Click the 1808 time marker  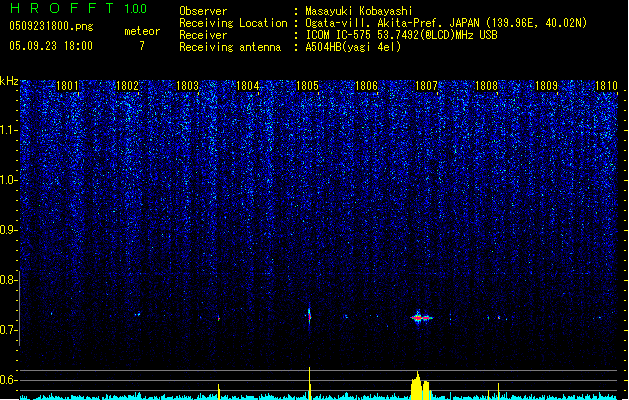pyautogui.click(x=486, y=86)
